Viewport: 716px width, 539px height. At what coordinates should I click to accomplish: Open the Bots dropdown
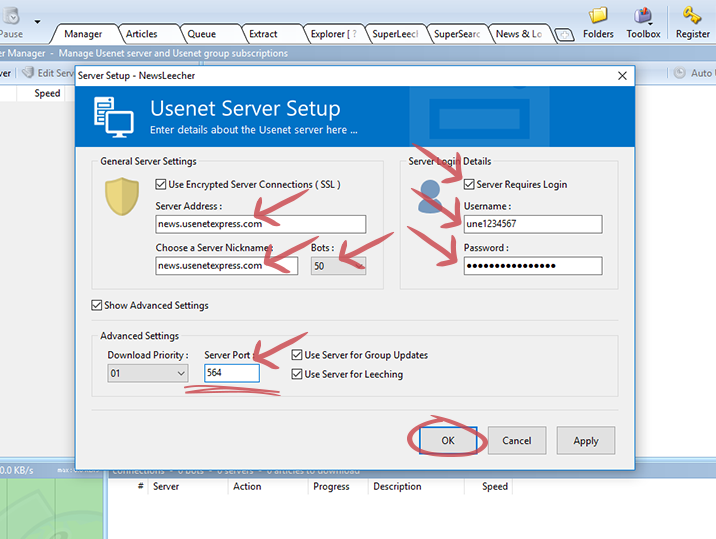(x=338, y=266)
